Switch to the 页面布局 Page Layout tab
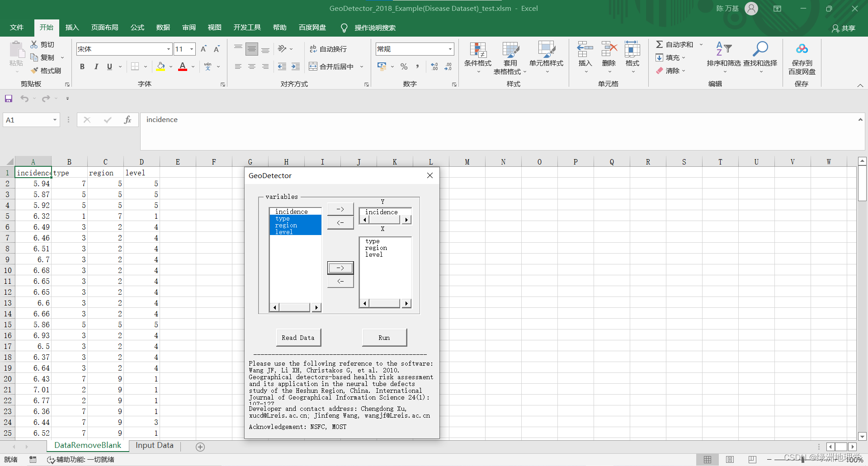868x466 pixels. [105, 28]
